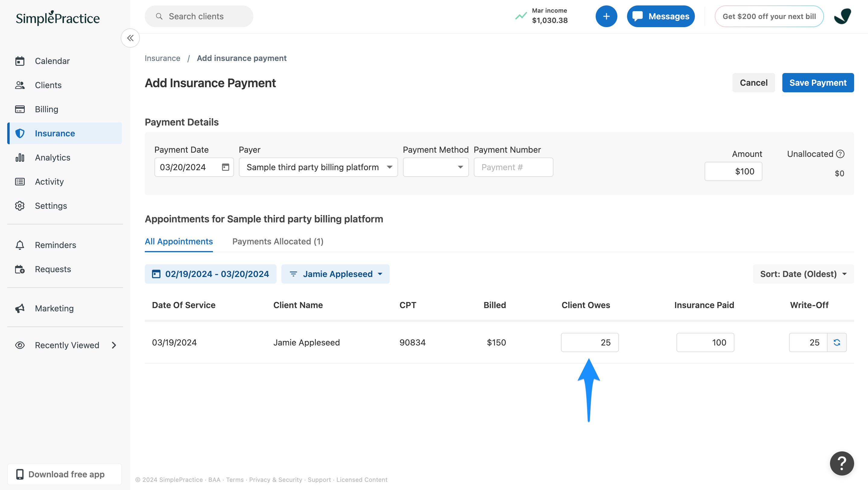This screenshot has height=490, width=868.
Task: Open the Terms footer link
Action: point(235,479)
